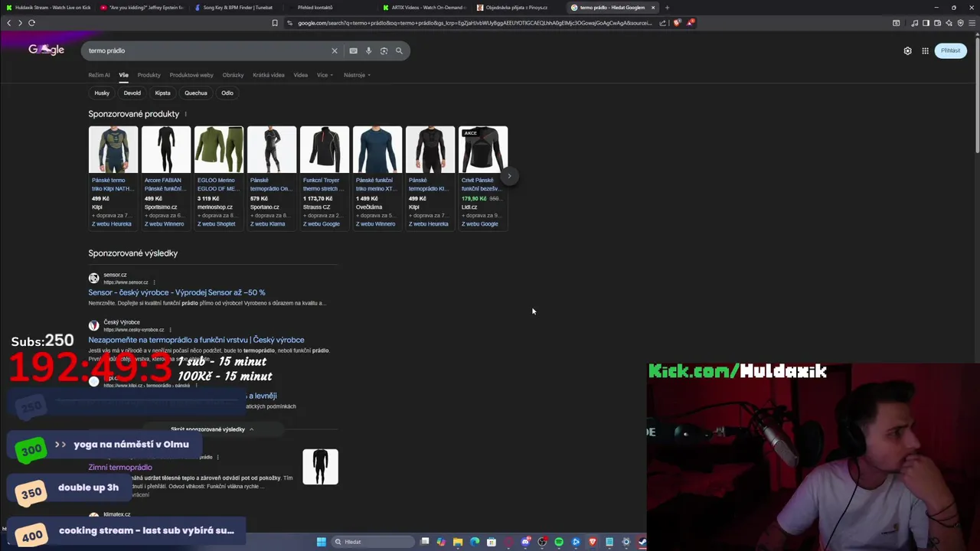This screenshot has height=551, width=980.
Task: Switch to Přehled kontaktů browser tab
Action: (x=314, y=8)
